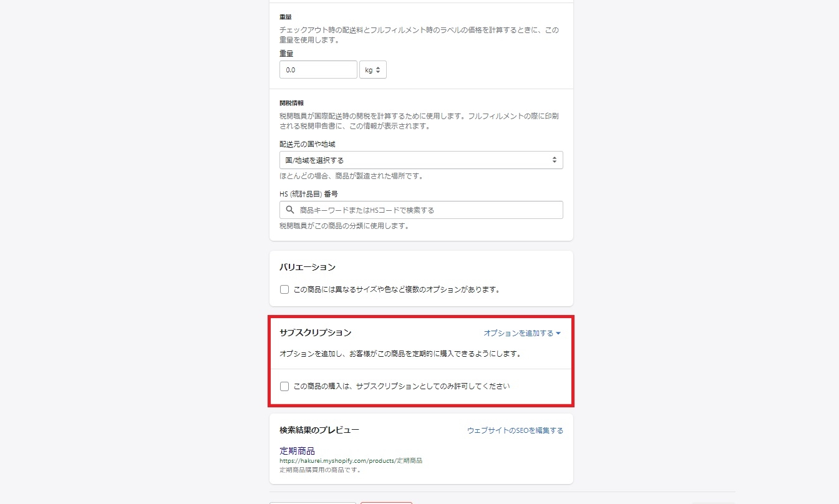
Task: Tick the subscription-only purchase checkbox
Action: 284,386
